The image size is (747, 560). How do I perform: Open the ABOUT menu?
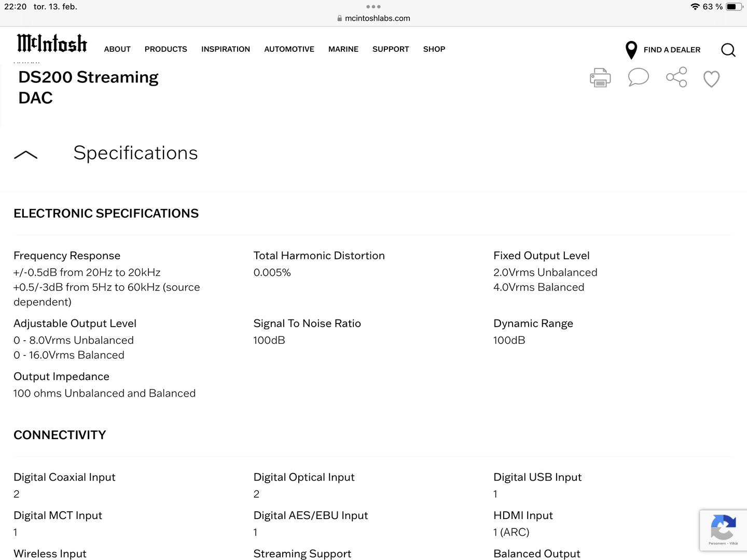[x=117, y=49]
